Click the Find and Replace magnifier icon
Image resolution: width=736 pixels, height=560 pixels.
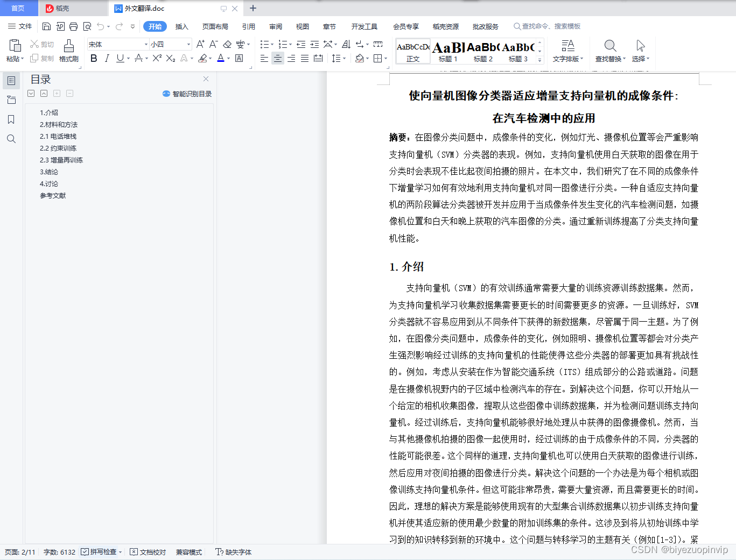click(x=610, y=45)
